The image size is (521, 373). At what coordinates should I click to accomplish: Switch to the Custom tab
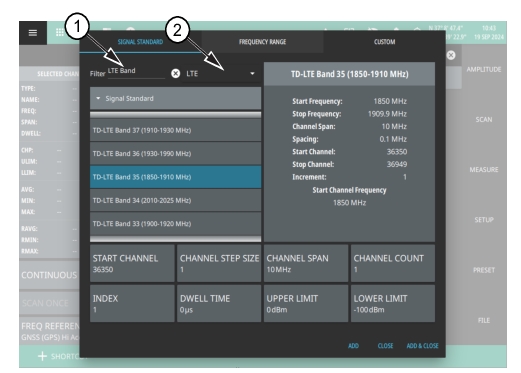pyautogui.click(x=384, y=42)
